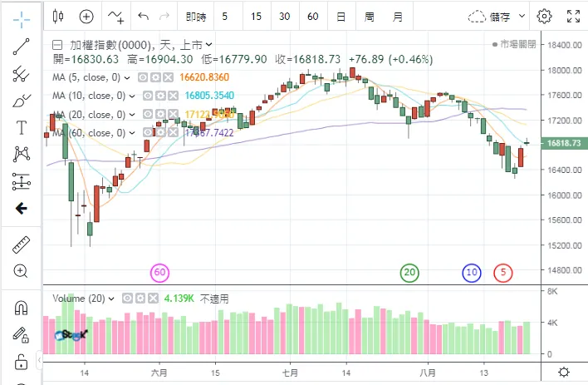Redo the last action

[164, 16]
